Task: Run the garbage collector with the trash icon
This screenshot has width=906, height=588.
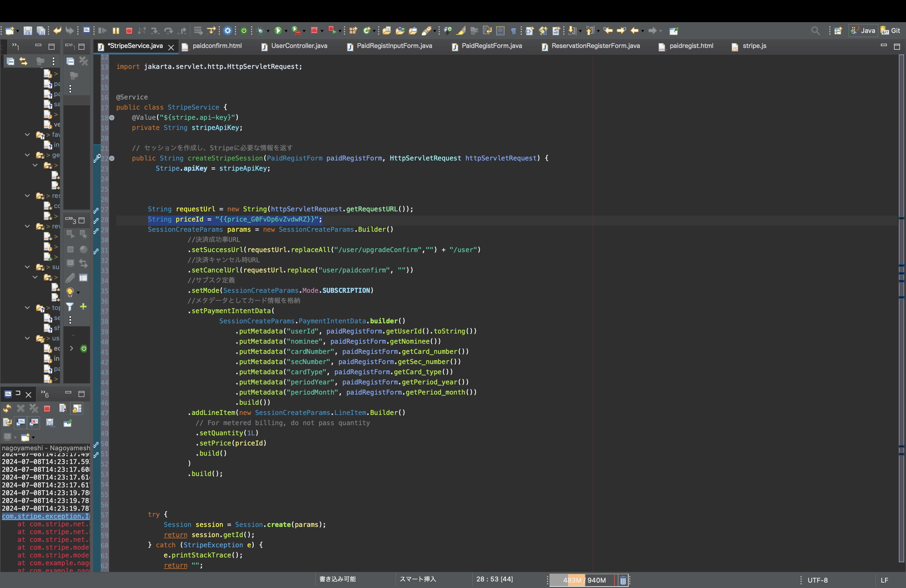Action: point(623,581)
